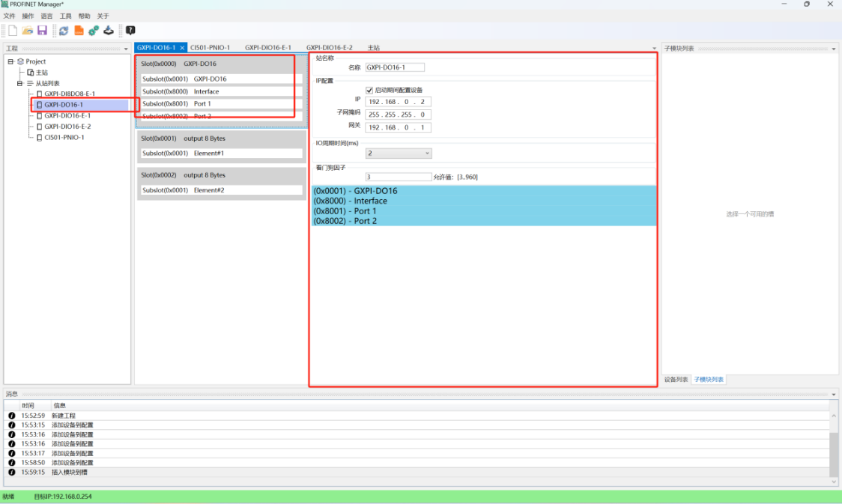Open a project with the folder icon
Image resolution: width=842 pixels, height=504 pixels.
(28, 31)
